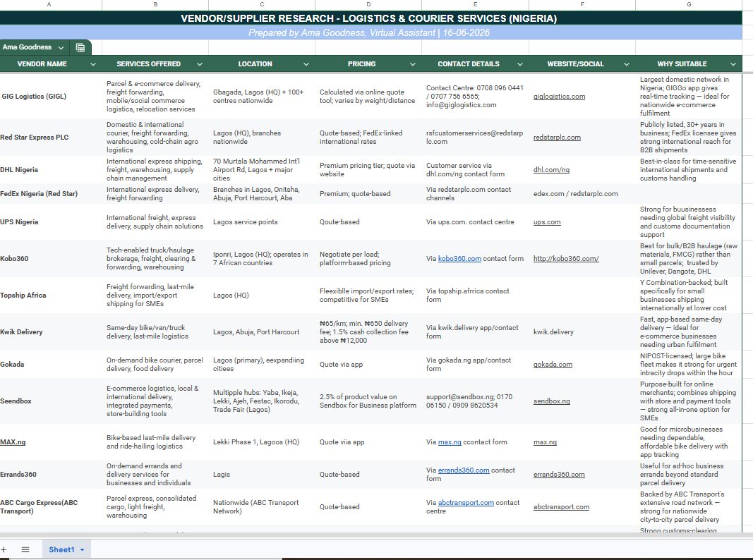Open the dhl.com/ng link
Image resolution: width=753 pixels, height=560 pixels.
click(551, 170)
